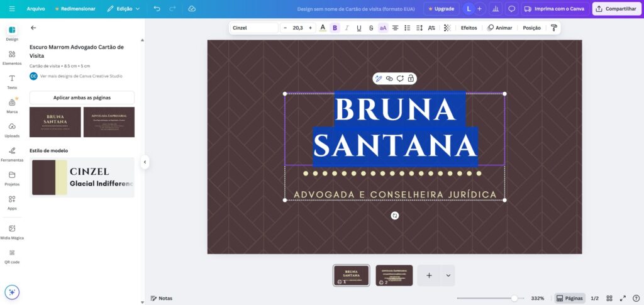Select page 2 thumbnail in filmstrip

[x=394, y=275]
